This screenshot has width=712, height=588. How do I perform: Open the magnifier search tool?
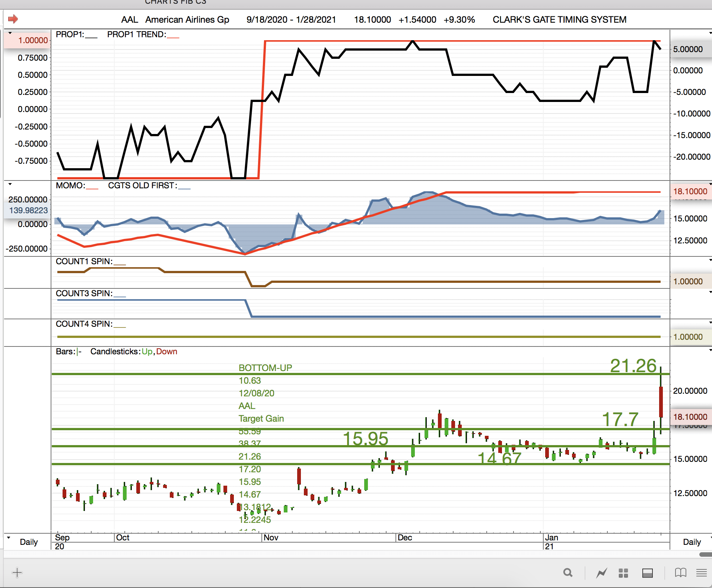[x=568, y=573]
